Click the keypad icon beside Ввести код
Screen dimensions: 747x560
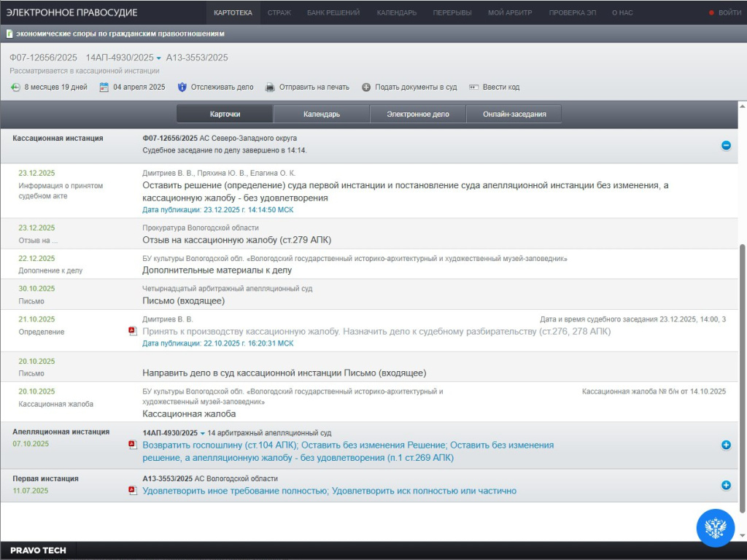click(x=474, y=87)
